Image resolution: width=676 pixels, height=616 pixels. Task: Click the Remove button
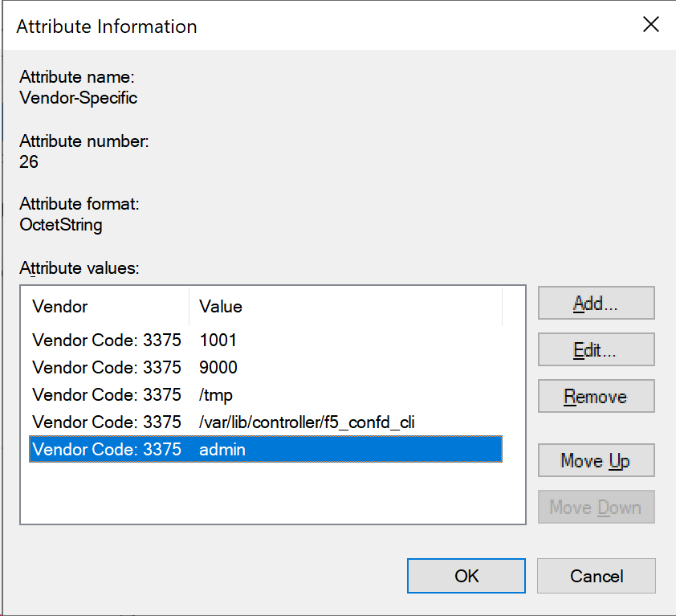click(596, 396)
